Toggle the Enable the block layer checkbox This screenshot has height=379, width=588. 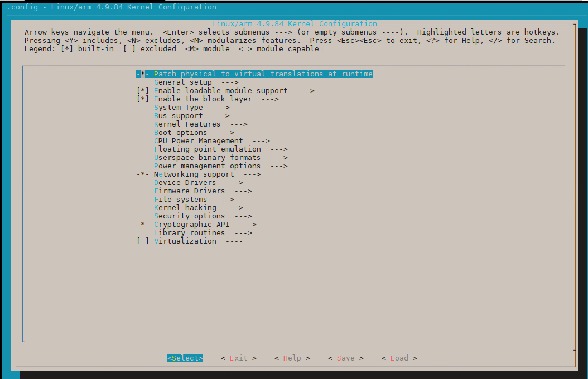coord(142,99)
